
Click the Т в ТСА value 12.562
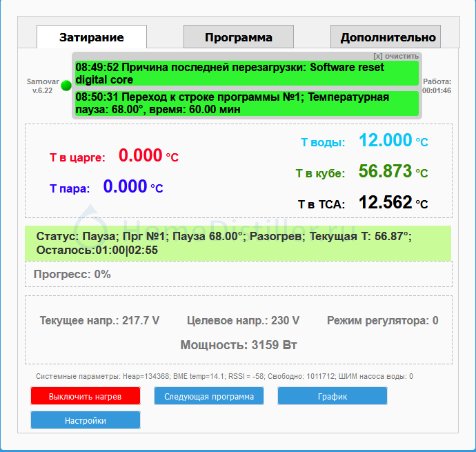tap(385, 202)
